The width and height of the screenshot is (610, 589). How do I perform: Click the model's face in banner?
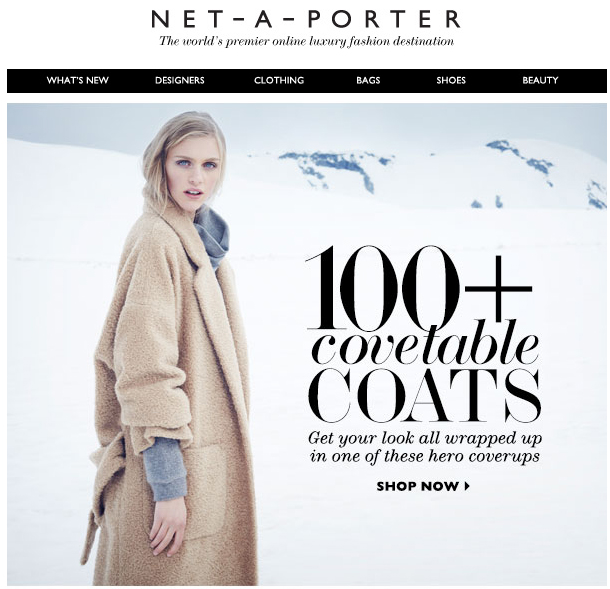coord(193,172)
